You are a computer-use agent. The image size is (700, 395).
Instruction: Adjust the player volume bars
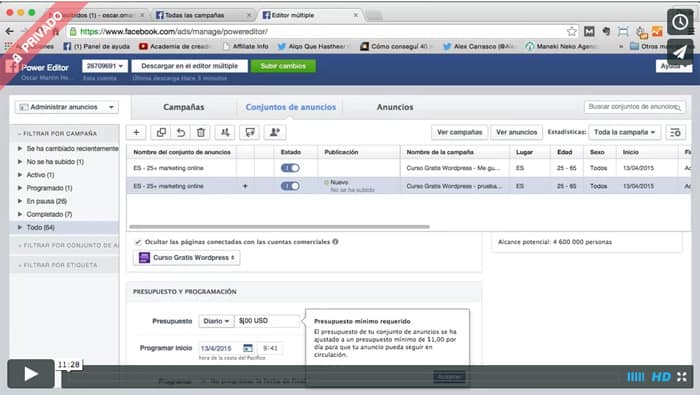pyautogui.click(x=635, y=377)
